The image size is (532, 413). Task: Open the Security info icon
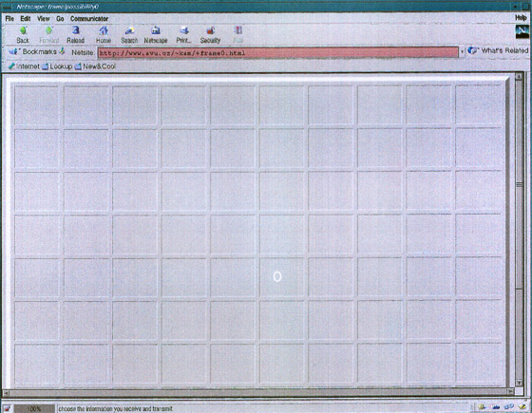point(210,34)
